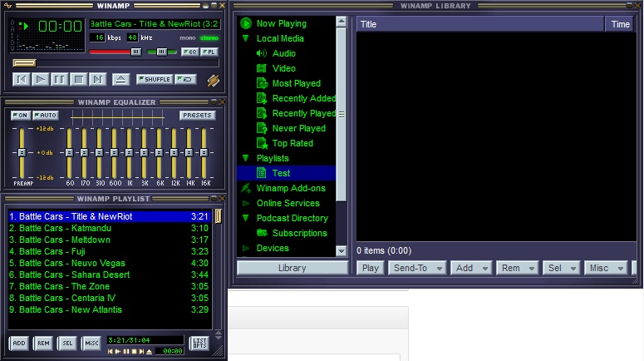Toggle the PL playlist window button
This screenshot has height=361, width=644.
[x=209, y=52]
